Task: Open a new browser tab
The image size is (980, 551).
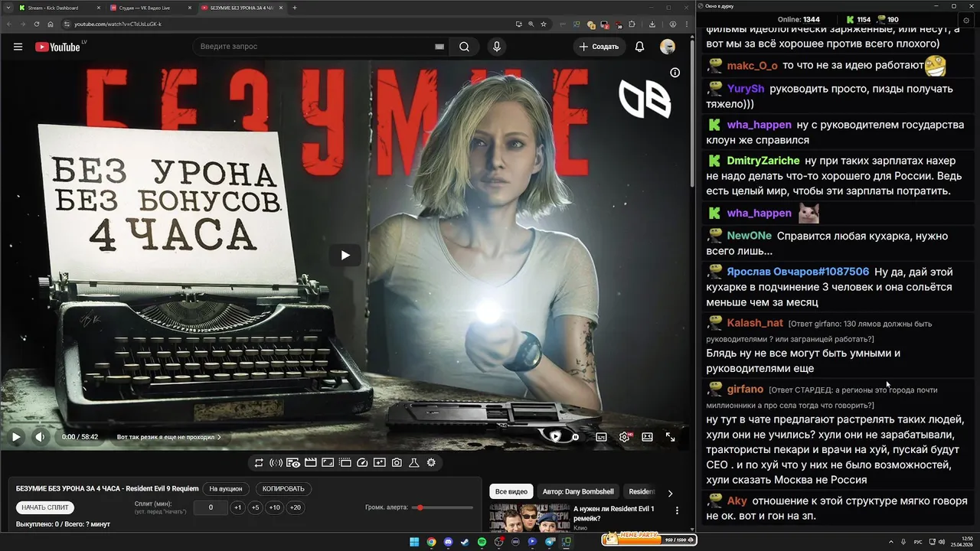Action: click(x=295, y=8)
